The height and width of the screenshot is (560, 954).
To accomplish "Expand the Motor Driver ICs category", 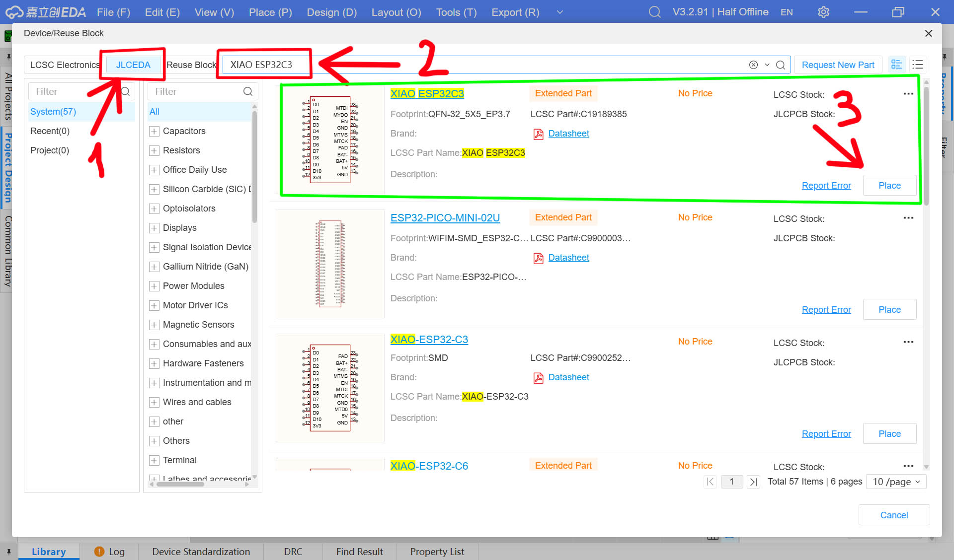I will [154, 305].
